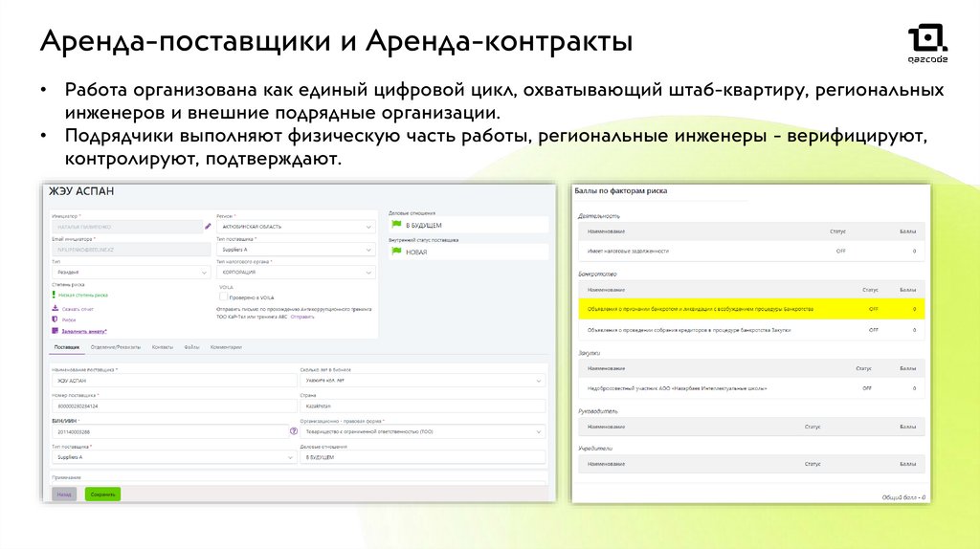
Task: Click the НОВАЯ internal supplier status text
Action: coord(416,252)
